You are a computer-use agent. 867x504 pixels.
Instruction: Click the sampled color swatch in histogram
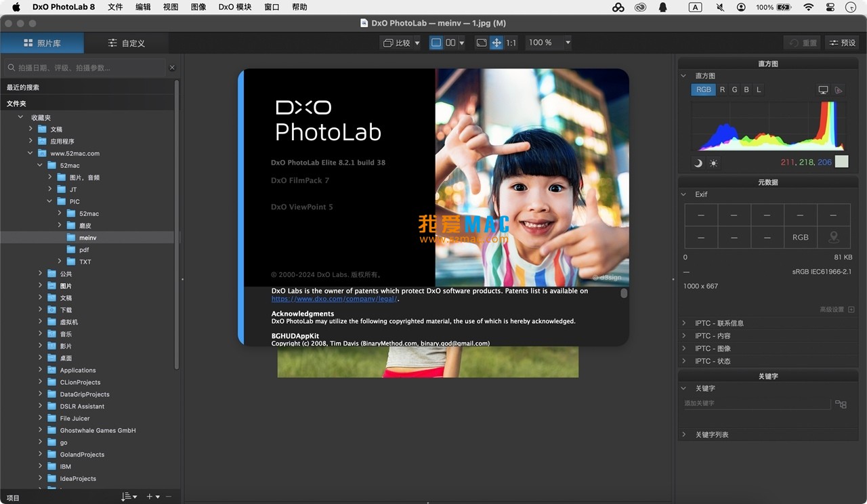(x=842, y=161)
